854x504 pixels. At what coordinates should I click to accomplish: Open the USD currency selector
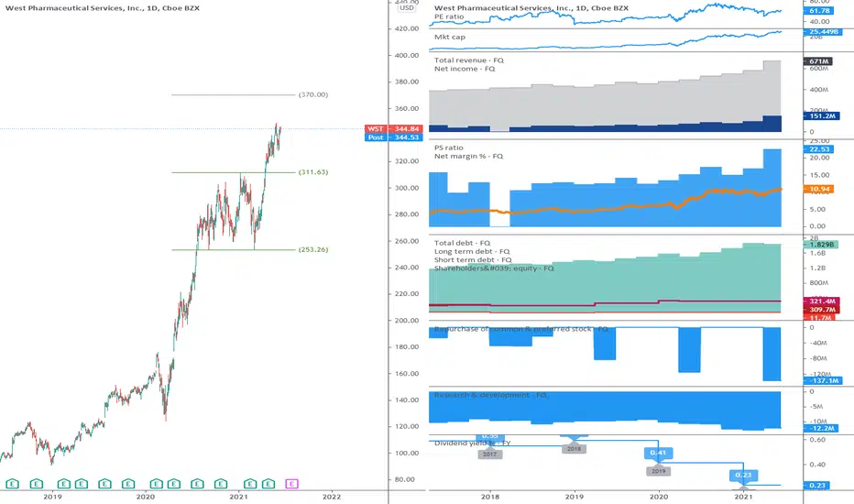click(x=406, y=7)
